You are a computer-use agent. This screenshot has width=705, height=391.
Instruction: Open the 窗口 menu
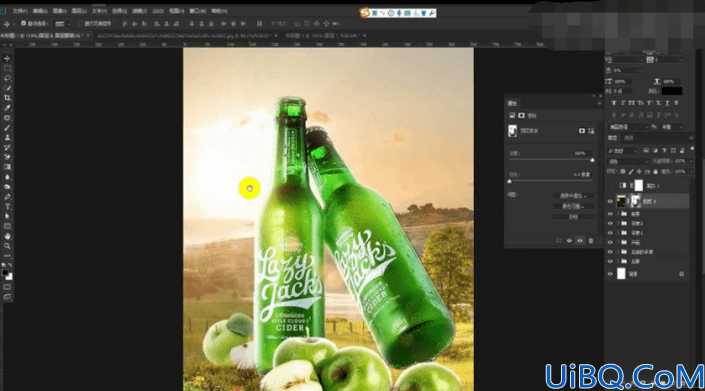tap(197, 11)
